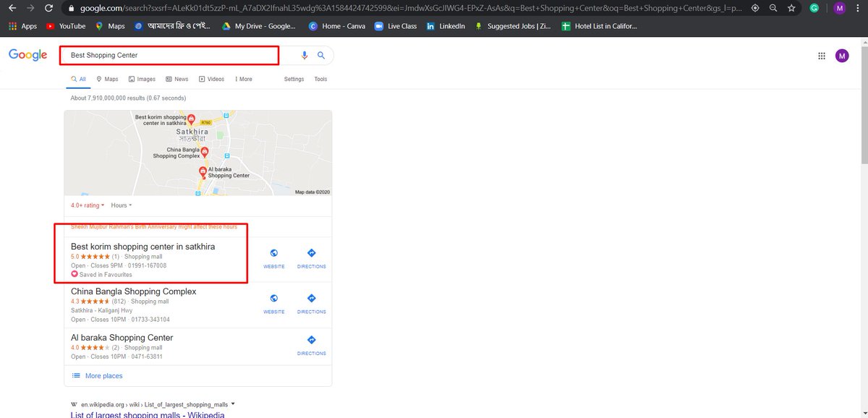Open the Apps bookmark shortcut

pyautogui.click(x=22, y=26)
